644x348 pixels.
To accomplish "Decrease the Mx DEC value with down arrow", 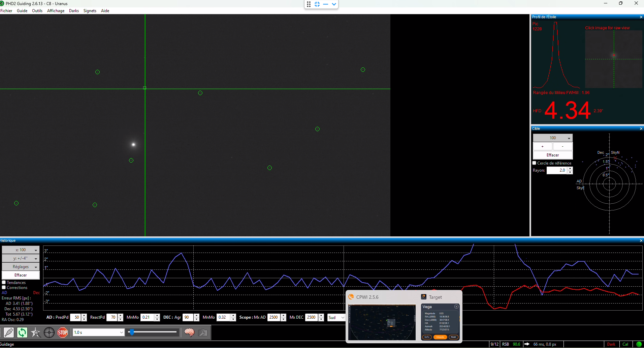I will pyautogui.click(x=321, y=319).
